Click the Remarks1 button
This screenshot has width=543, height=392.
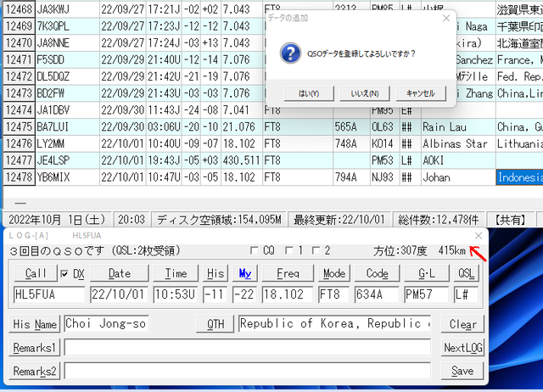[x=35, y=348]
